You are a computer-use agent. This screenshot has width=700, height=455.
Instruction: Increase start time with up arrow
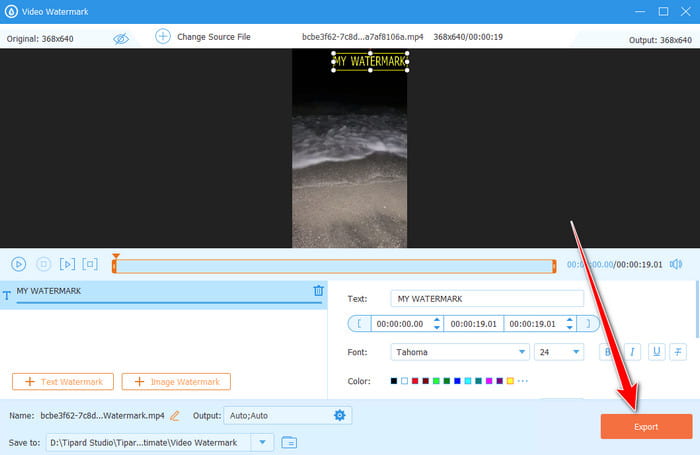click(x=437, y=320)
